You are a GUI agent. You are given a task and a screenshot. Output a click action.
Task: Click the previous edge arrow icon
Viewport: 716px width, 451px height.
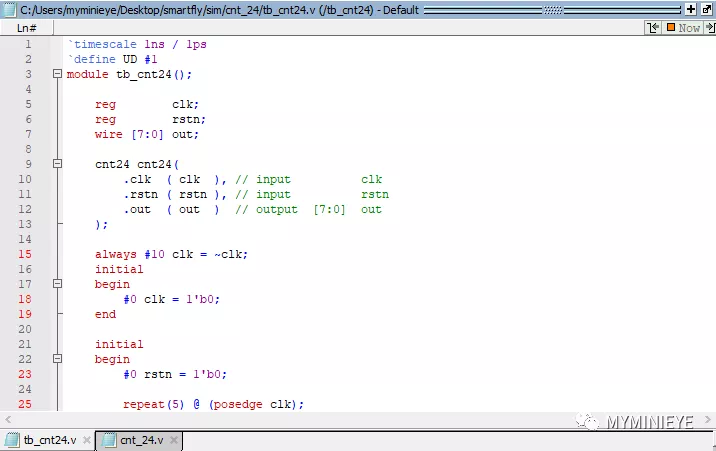[653, 28]
